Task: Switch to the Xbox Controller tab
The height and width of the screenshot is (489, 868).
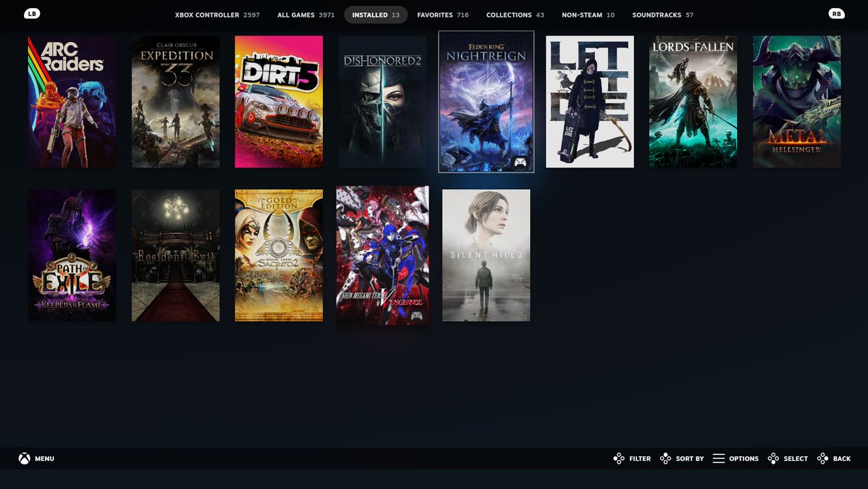Action: coord(217,15)
